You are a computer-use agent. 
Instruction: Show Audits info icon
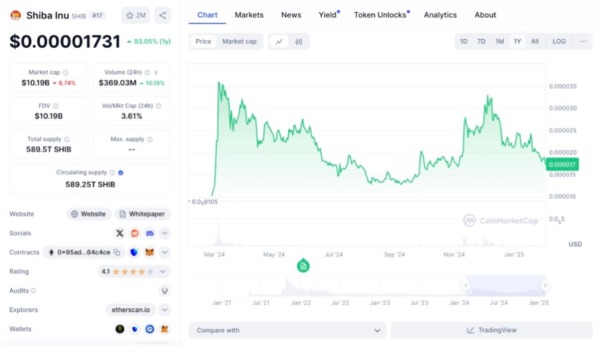33,291
